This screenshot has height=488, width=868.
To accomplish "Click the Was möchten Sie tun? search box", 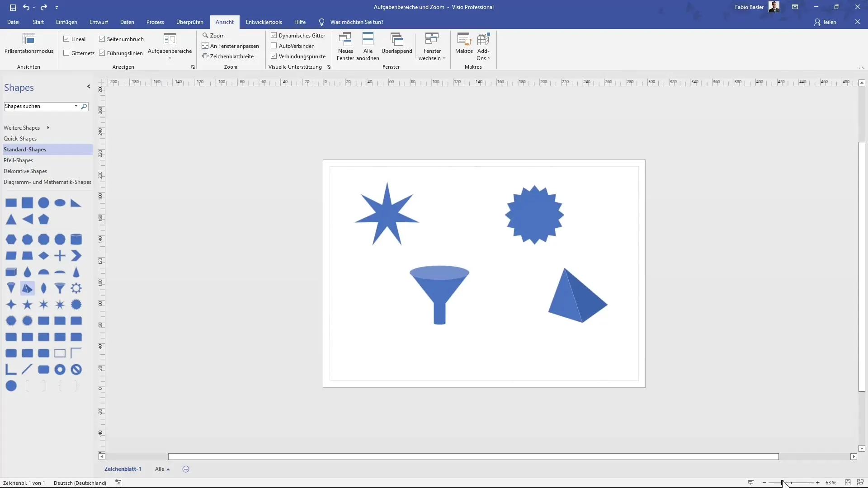I will [x=357, y=22].
